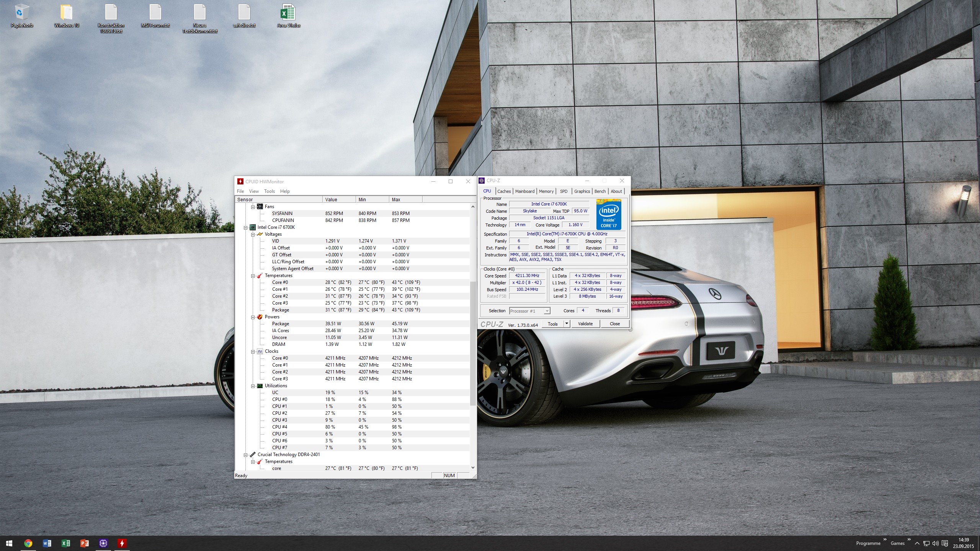Click the volume icon in system tray
This screenshot has height=551, width=980.
point(935,543)
